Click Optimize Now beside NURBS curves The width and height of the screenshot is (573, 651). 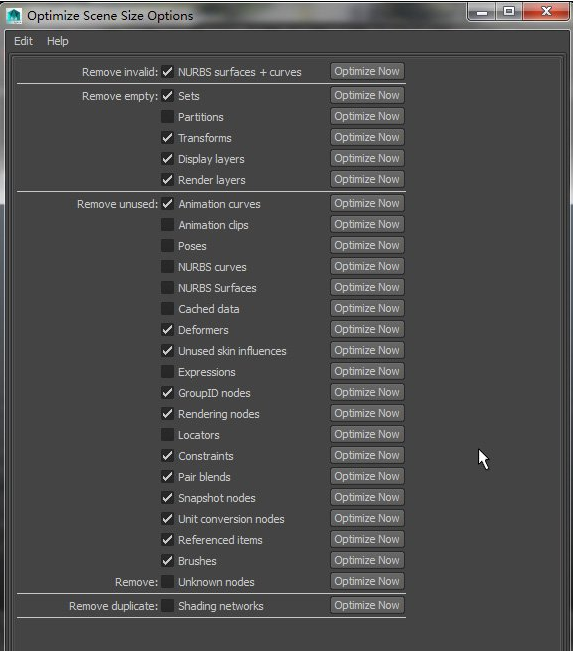[367, 266]
